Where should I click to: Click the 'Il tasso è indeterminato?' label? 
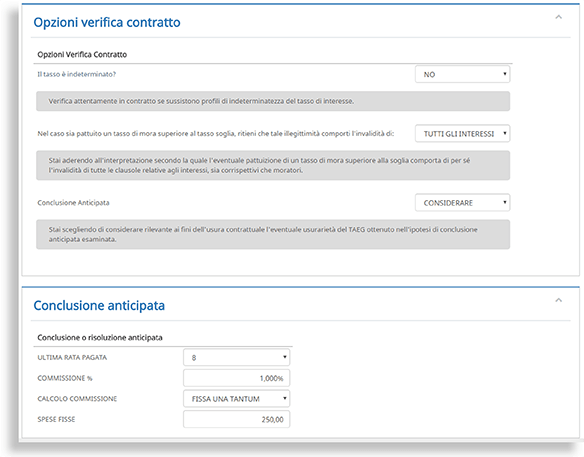click(76, 74)
